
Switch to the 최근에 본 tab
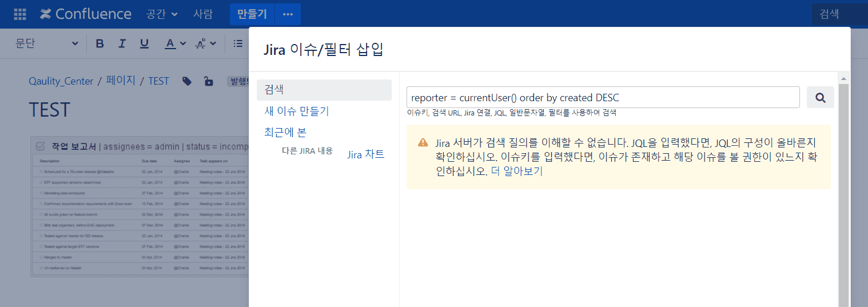tap(285, 132)
